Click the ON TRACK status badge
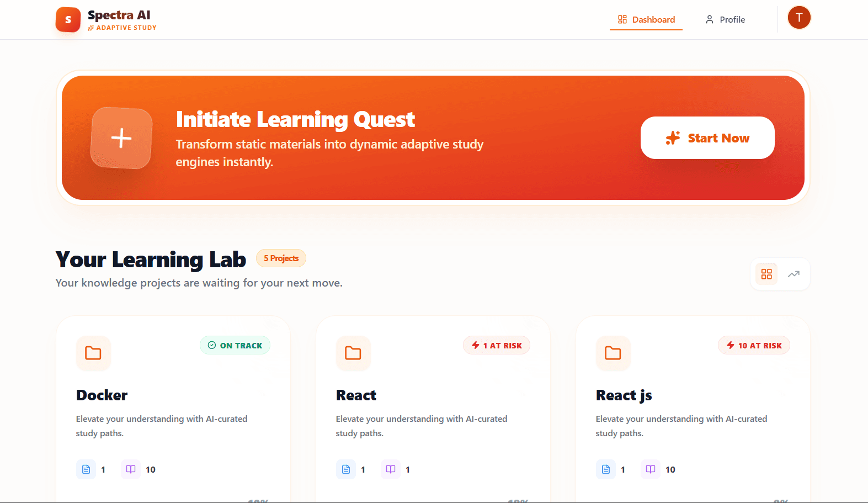The image size is (868, 503). (x=235, y=346)
